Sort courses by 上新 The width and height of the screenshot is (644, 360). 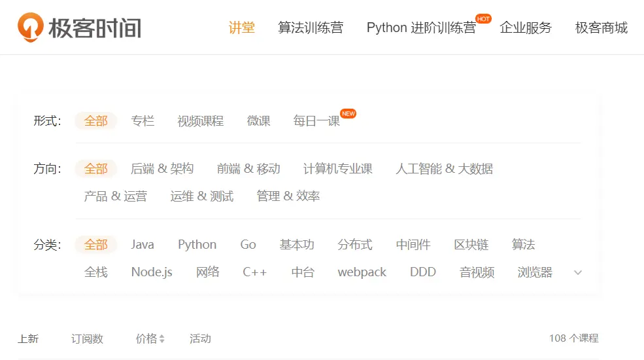pos(28,338)
